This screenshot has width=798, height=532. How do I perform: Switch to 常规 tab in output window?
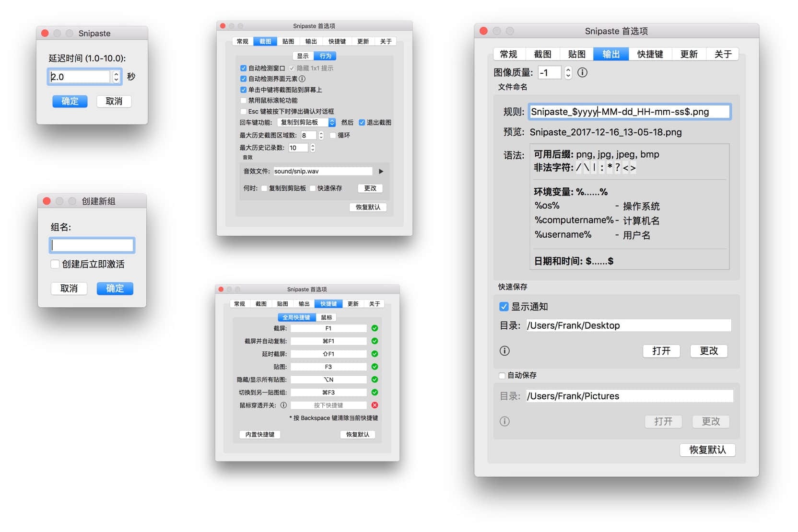[x=509, y=54]
